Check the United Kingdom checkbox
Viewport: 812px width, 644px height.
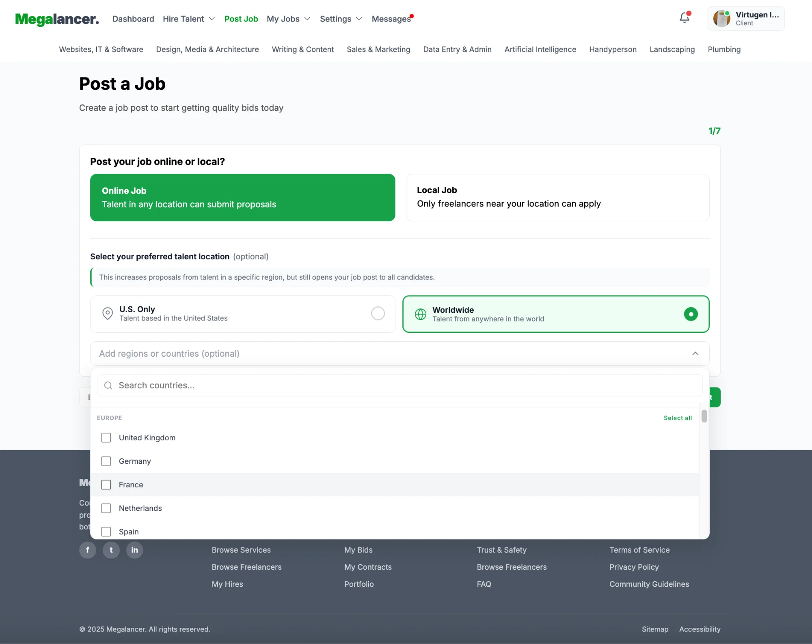106,437
